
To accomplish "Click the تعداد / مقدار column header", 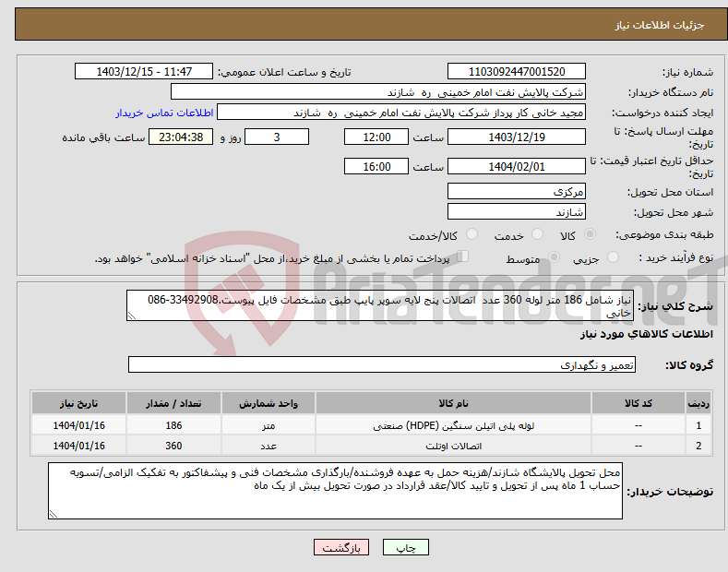I will point(173,403).
